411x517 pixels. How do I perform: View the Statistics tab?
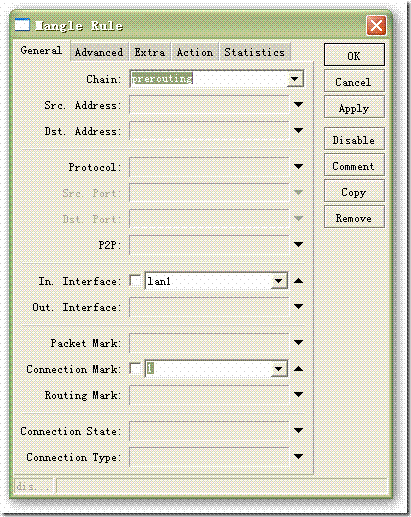[254, 52]
